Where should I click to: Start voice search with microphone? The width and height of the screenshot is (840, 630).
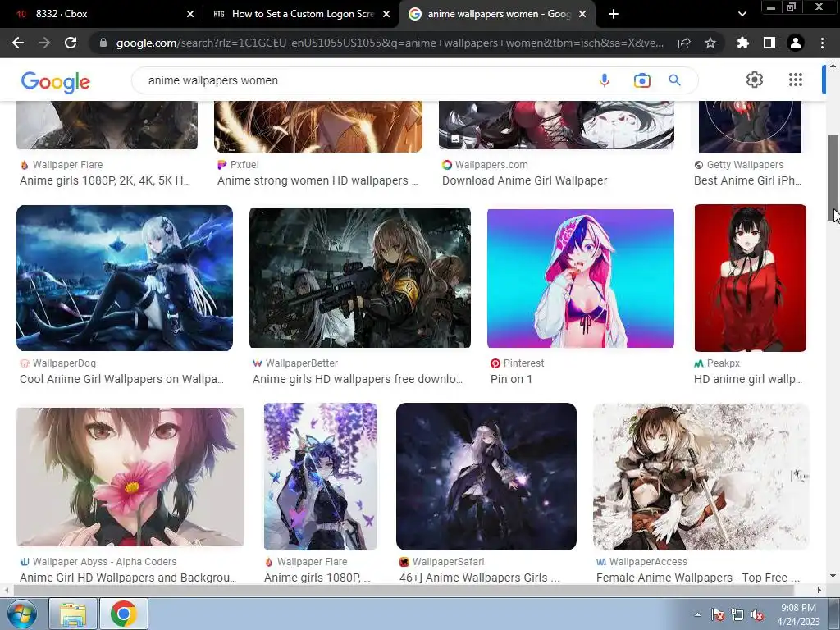point(605,80)
